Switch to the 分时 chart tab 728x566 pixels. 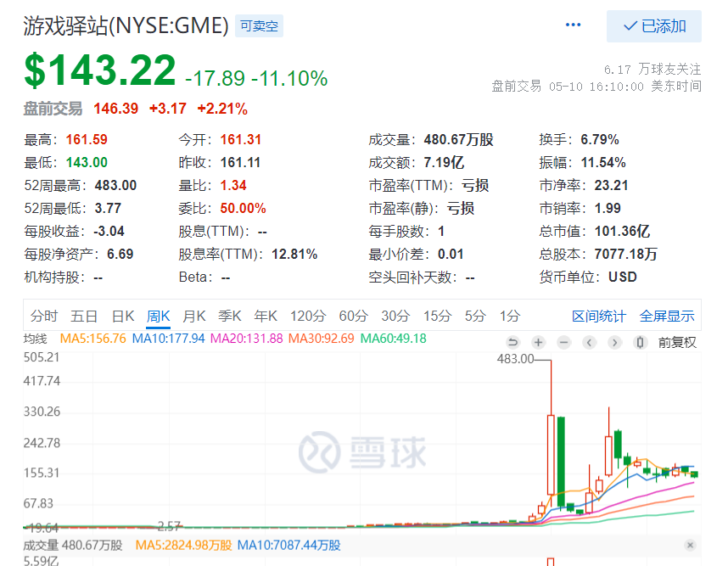(45, 315)
